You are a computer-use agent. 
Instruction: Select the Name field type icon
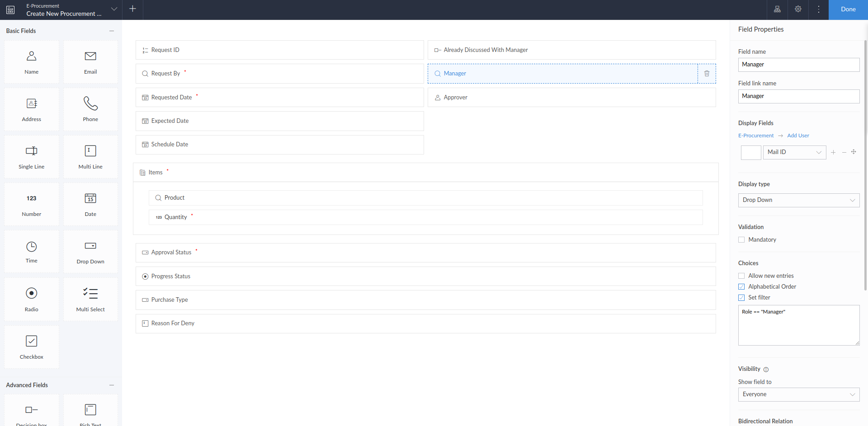pos(31,62)
